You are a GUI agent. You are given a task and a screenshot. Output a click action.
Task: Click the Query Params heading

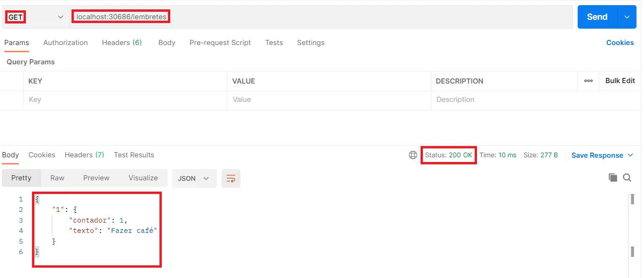(31, 62)
